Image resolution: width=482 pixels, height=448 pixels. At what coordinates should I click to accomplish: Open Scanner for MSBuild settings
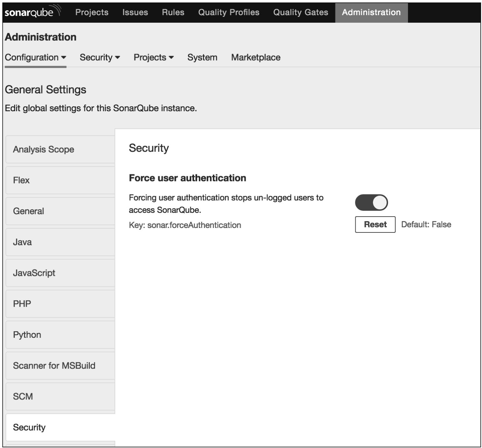pyautogui.click(x=61, y=366)
